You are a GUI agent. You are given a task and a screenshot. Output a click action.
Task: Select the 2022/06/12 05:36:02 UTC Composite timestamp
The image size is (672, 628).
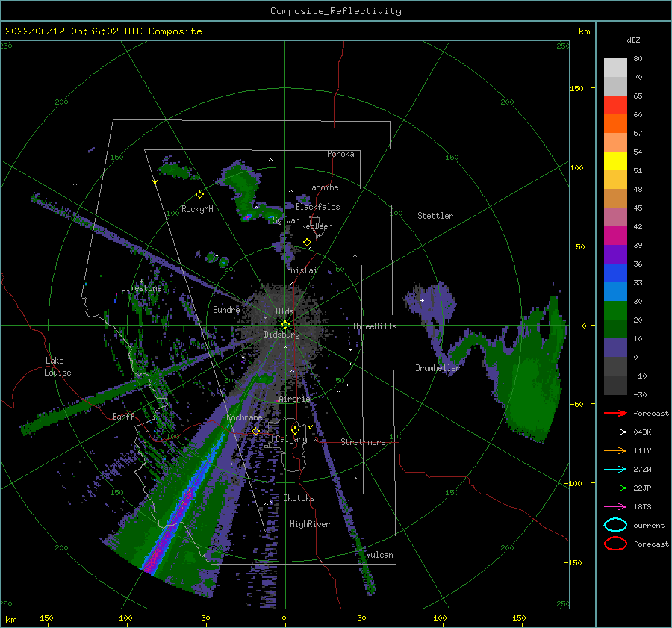pyautogui.click(x=104, y=31)
